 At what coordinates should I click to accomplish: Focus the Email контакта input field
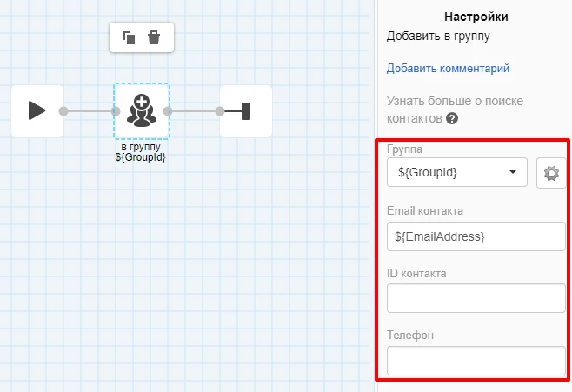[476, 236]
